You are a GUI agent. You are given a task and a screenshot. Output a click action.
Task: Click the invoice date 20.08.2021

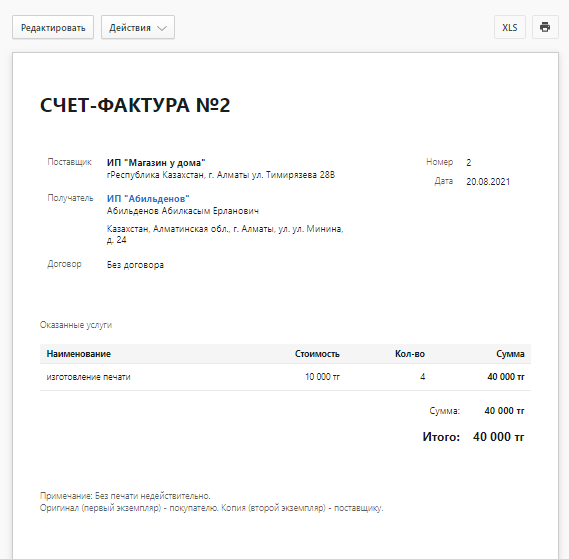(x=488, y=181)
